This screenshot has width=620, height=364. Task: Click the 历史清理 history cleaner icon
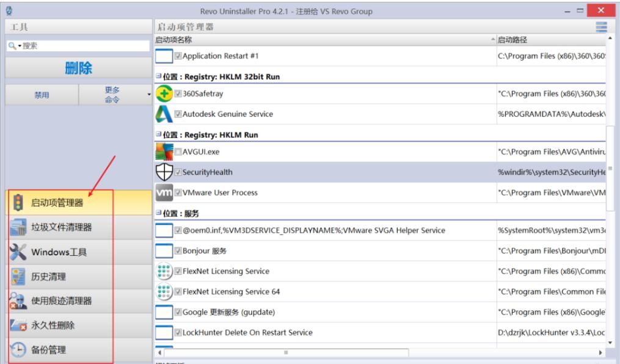pos(17,277)
